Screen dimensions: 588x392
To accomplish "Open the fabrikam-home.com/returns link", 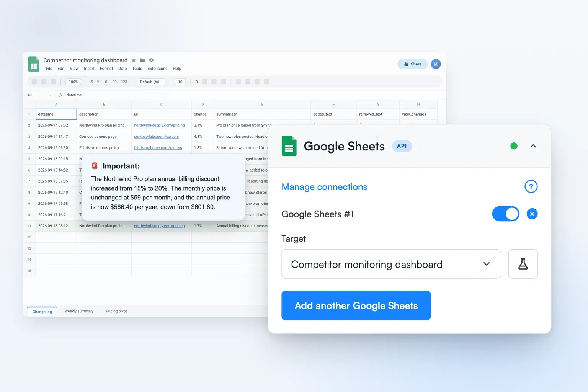I will click(x=158, y=147).
